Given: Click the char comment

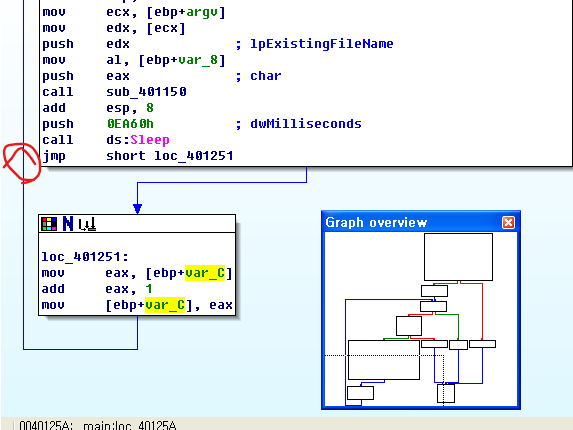Looking at the screenshot, I should (x=266, y=76).
